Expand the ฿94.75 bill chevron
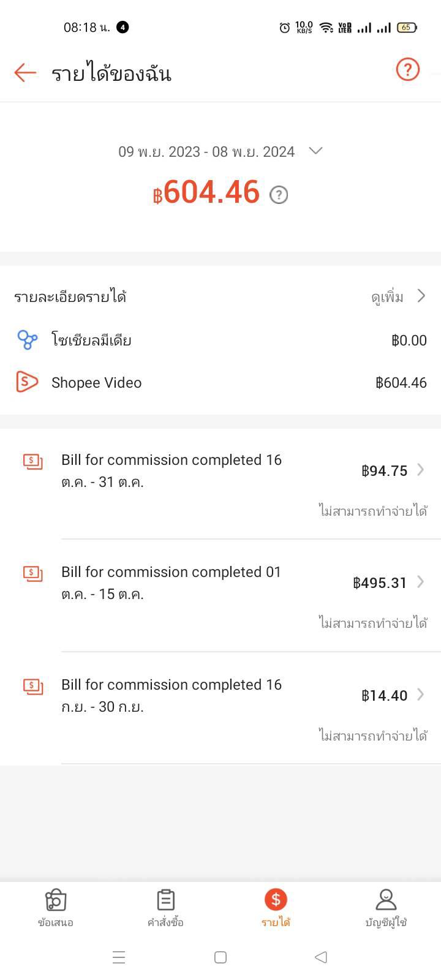This screenshot has height=980, width=441. coord(421,470)
